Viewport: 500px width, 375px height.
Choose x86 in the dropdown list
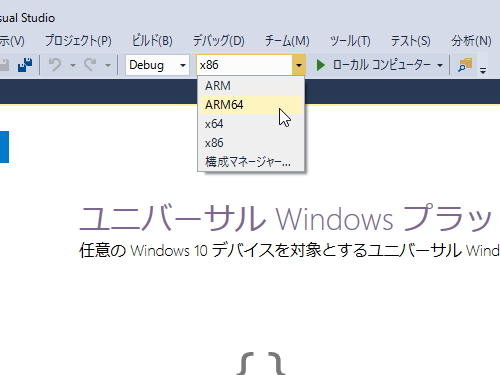pyautogui.click(x=251, y=143)
